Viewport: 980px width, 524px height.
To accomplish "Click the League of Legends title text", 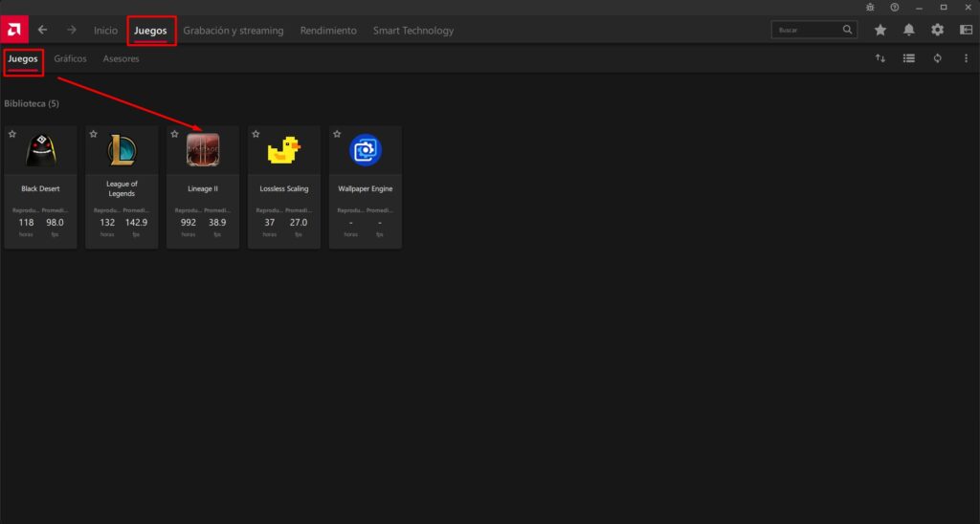I will (x=122, y=188).
